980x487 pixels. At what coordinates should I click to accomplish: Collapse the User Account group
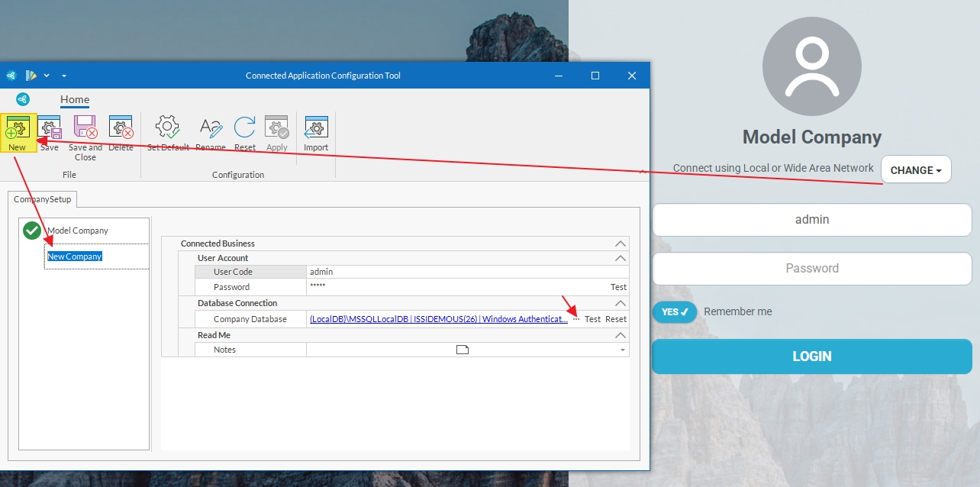tap(621, 258)
